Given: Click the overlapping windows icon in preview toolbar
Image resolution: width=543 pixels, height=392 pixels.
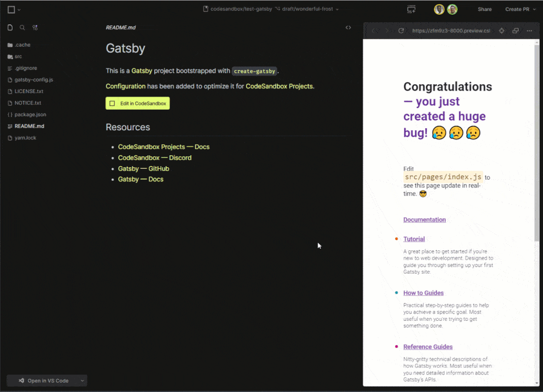Looking at the screenshot, I should click(515, 30).
